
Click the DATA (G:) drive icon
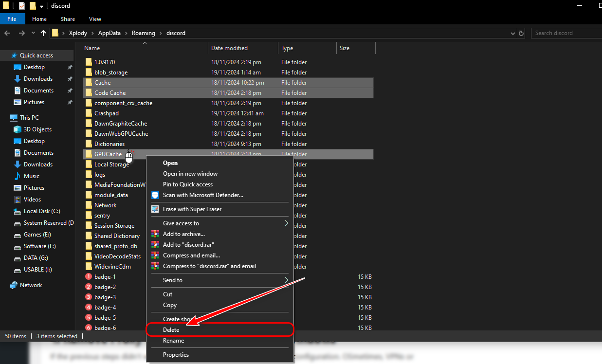tap(18, 258)
